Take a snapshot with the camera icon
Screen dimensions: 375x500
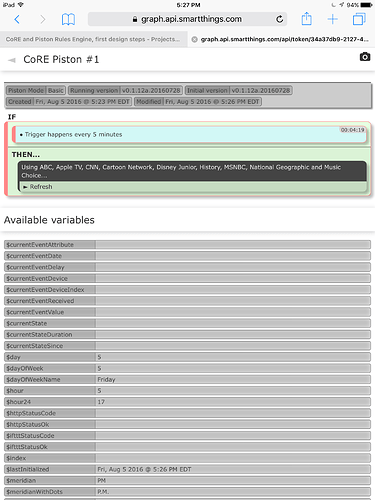tap(365, 57)
